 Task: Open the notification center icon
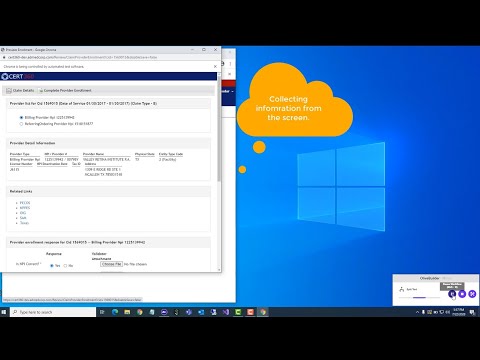(x=472, y=312)
